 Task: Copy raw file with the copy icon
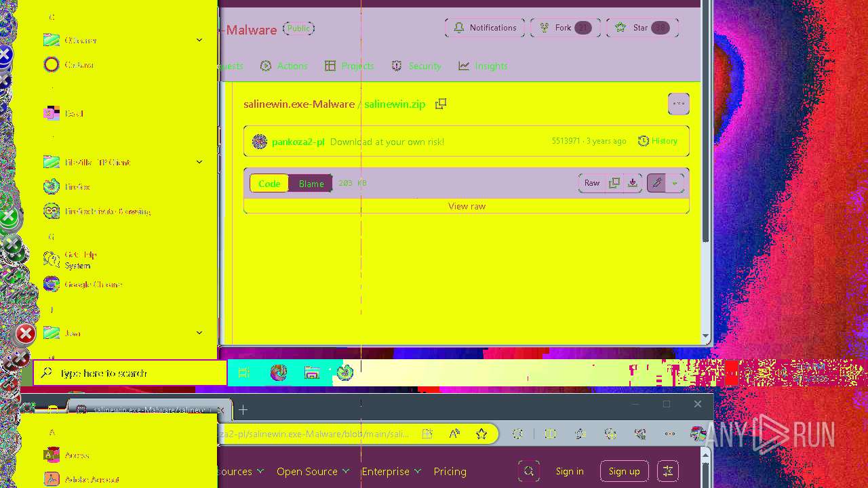pos(614,183)
